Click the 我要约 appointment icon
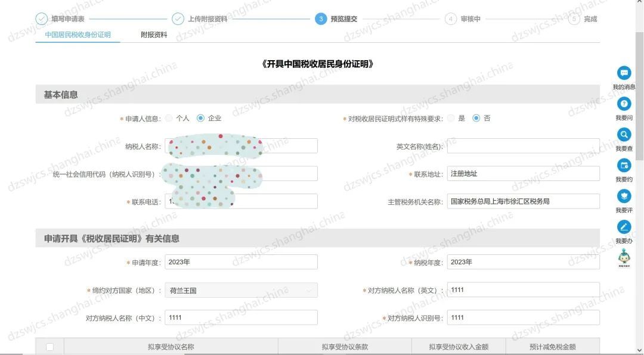644x355 pixels. (x=624, y=166)
